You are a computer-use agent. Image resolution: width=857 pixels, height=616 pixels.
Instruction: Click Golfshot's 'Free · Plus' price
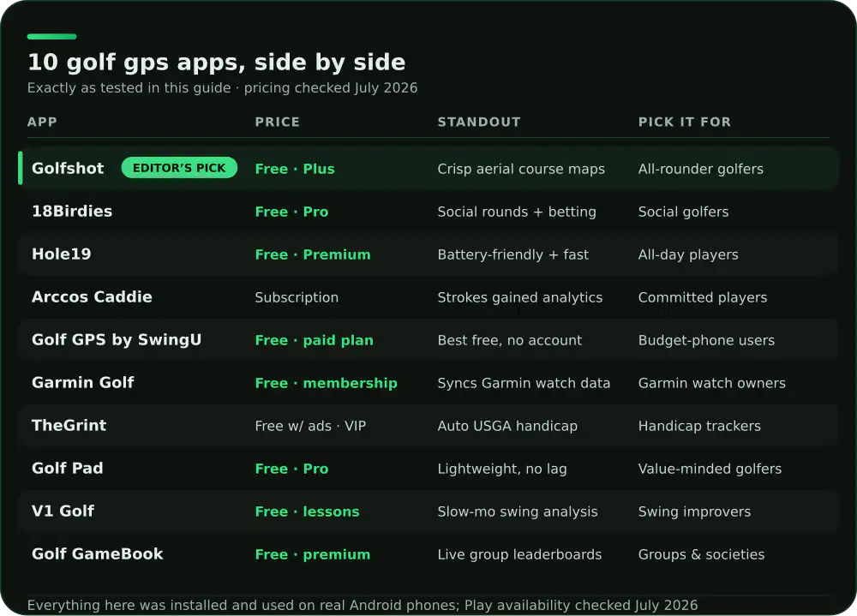click(295, 169)
